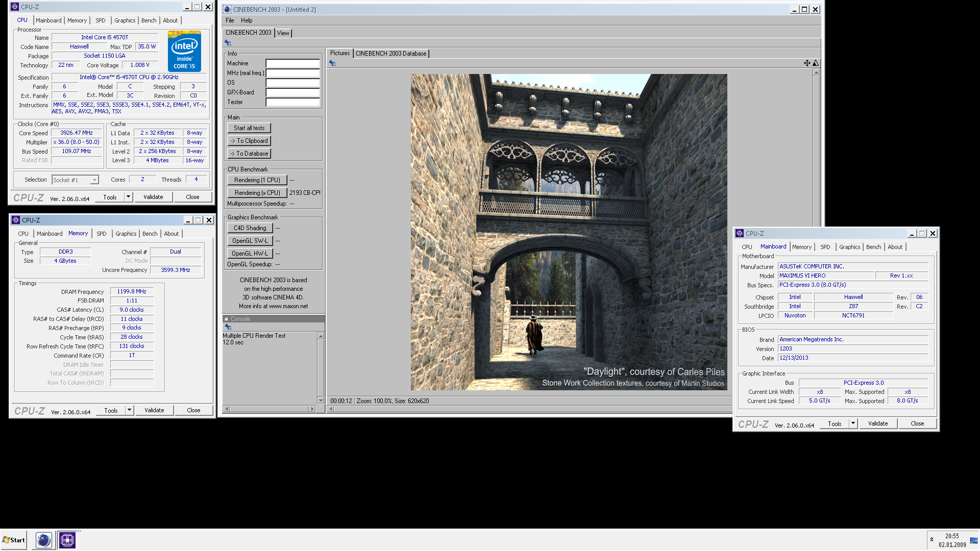Click the rendered Daylight picture
This screenshot has width=980, height=551.
pyautogui.click(x=569, y=232)
